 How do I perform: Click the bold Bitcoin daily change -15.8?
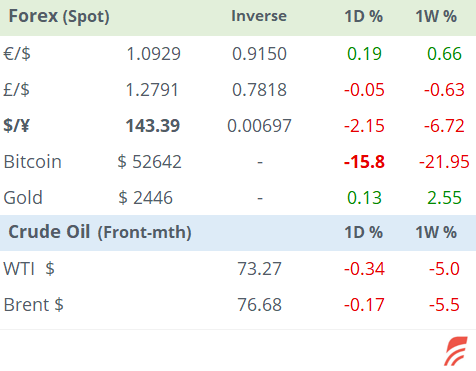364,162
